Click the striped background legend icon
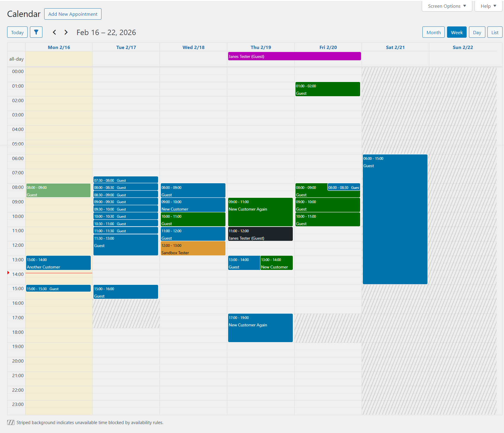Screen dimensions: 504x433 (x=11, y=422)
